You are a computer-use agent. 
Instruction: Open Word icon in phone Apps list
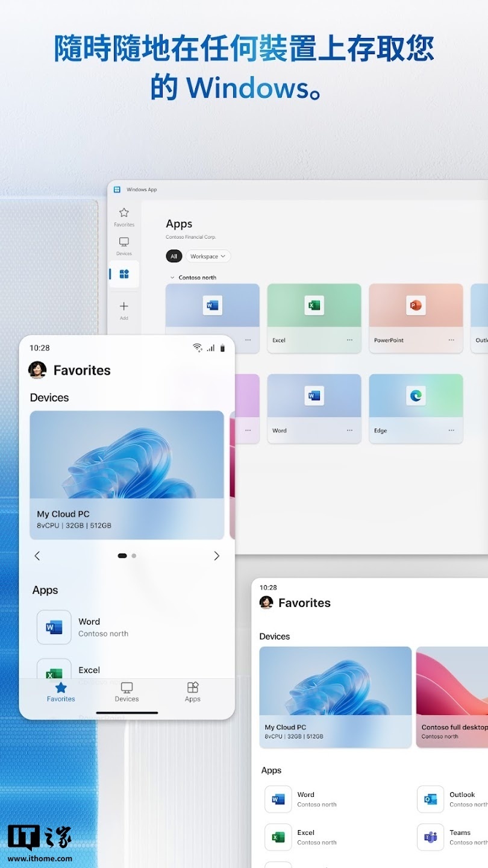click(54, 627)
